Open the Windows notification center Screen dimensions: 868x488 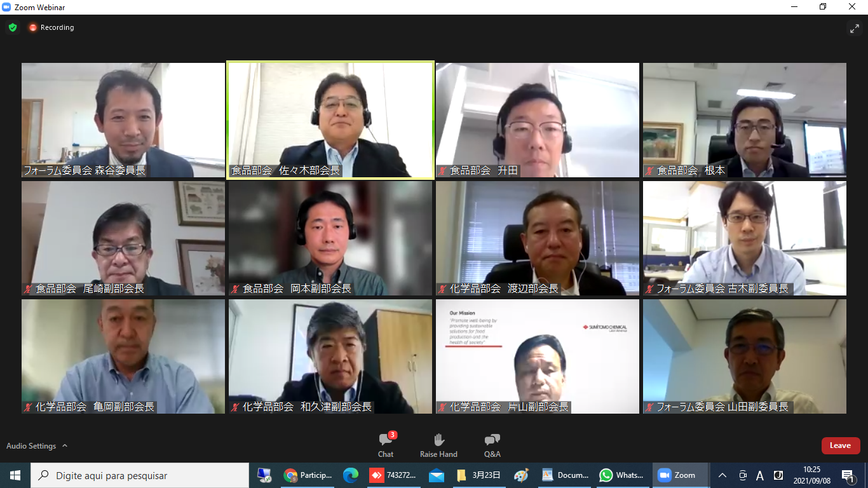[x=847, y=475]
